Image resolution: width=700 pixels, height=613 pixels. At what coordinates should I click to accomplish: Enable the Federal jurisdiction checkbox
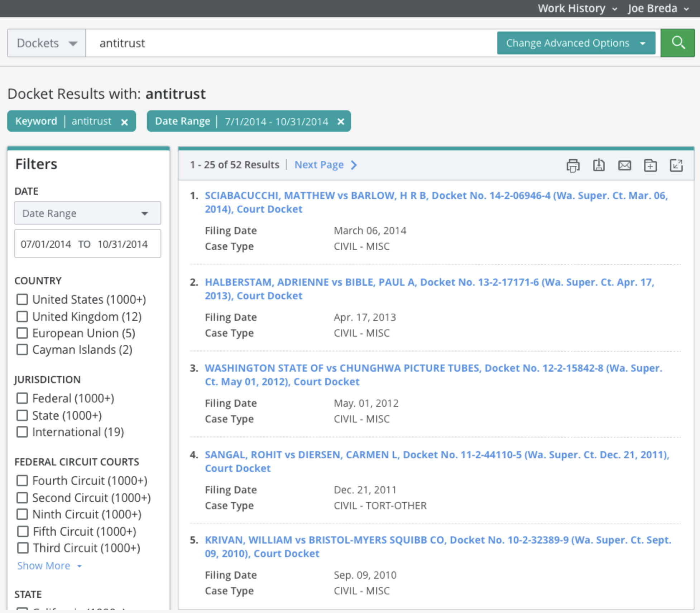click(22, 398)
